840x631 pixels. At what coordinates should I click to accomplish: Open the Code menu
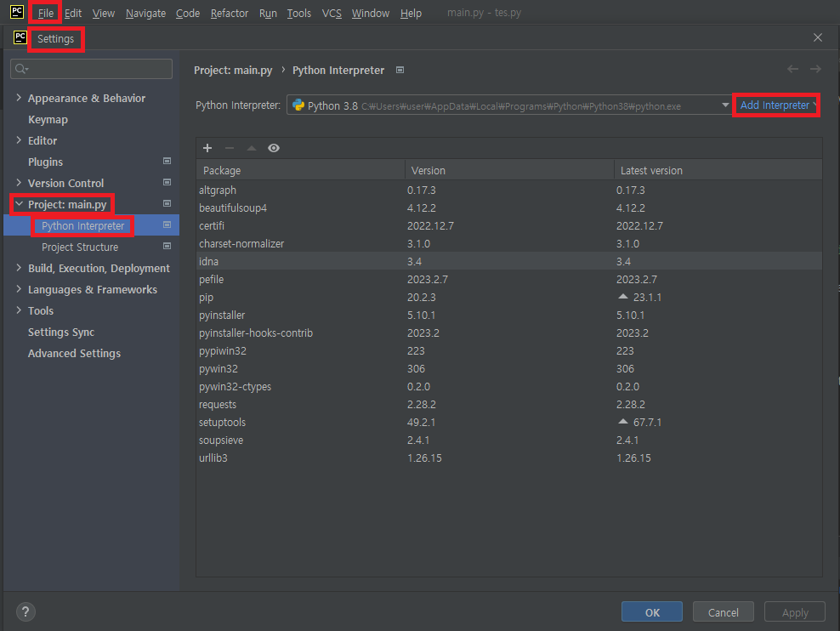point(188,13)
